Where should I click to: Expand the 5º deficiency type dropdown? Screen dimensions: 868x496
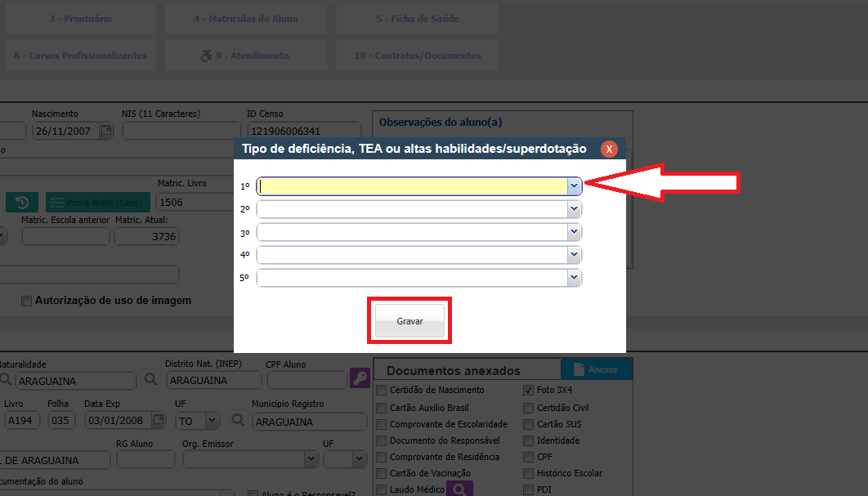tap(574, 278)
